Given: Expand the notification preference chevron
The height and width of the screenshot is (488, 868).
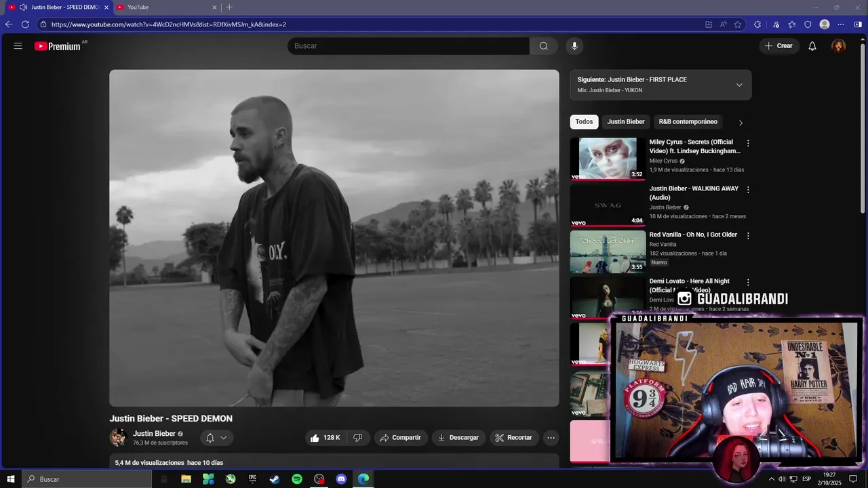Looking at the screenshot, I should point(223,438).
